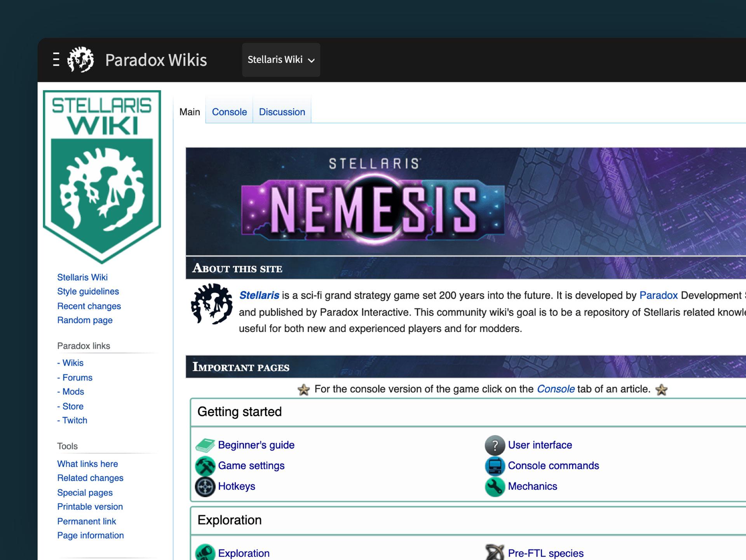Click the Console commands monitor icon

point(494,466)
